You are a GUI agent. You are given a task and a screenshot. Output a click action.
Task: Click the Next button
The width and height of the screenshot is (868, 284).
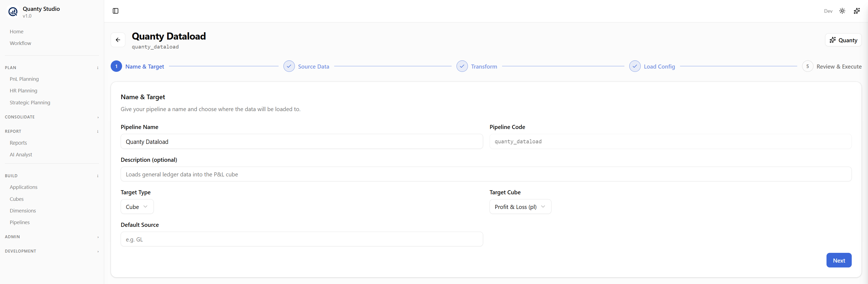(839, 260)
